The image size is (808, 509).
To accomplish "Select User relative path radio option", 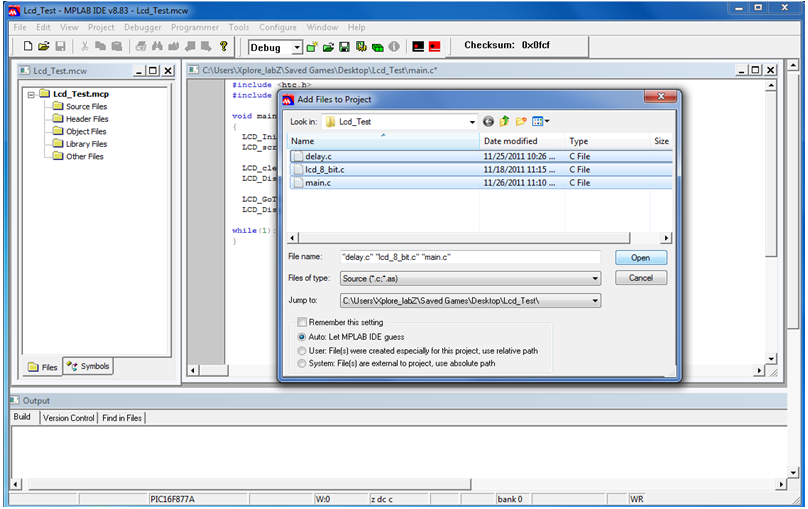I will click(x=301, y=351).
